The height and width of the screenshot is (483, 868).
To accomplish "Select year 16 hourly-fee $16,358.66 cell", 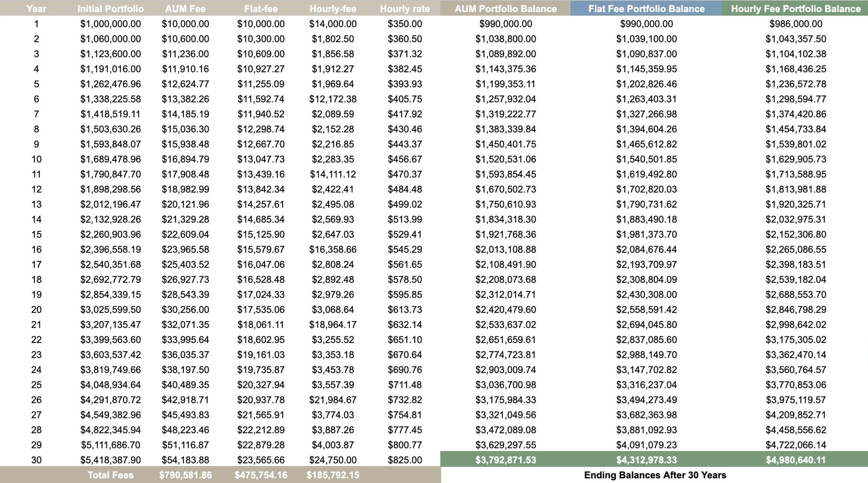I will [333, 250].
